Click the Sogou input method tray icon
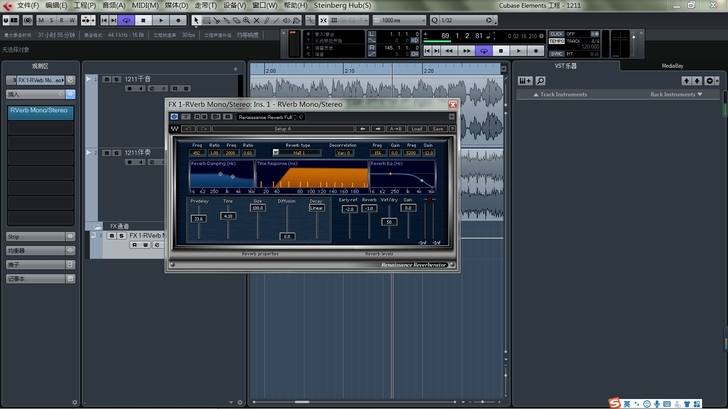 (615, 403)
